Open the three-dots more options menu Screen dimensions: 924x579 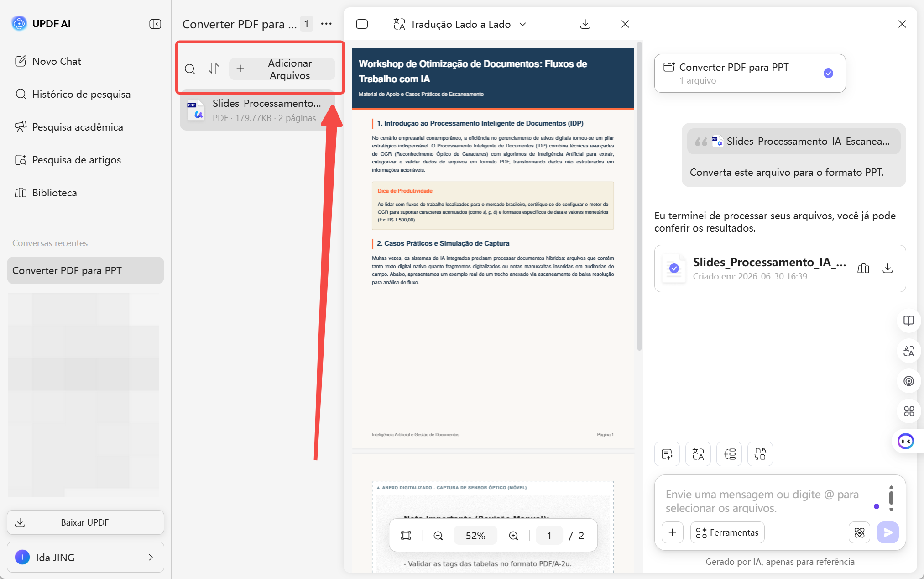326,24
